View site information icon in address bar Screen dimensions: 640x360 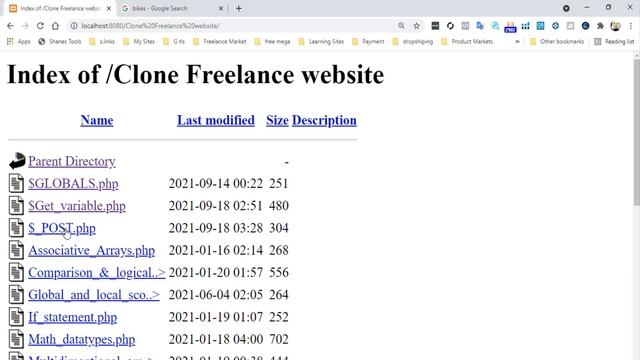[x=74, y=26]
